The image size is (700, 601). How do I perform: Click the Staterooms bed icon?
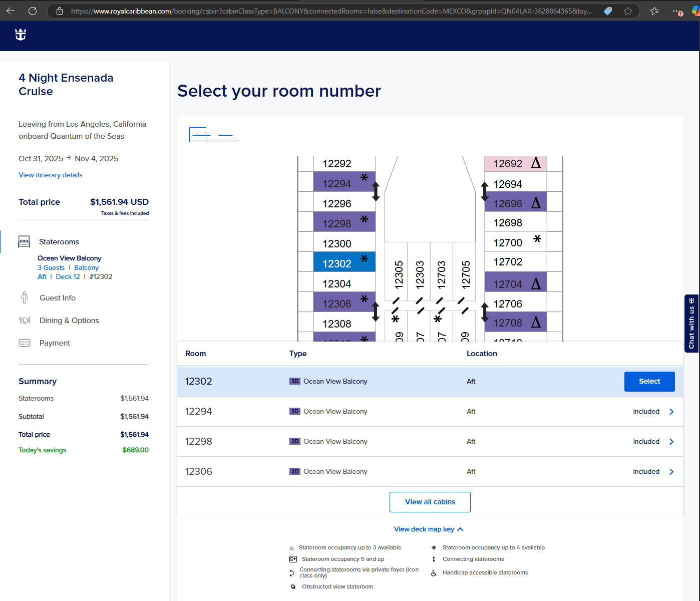[24, 241]
